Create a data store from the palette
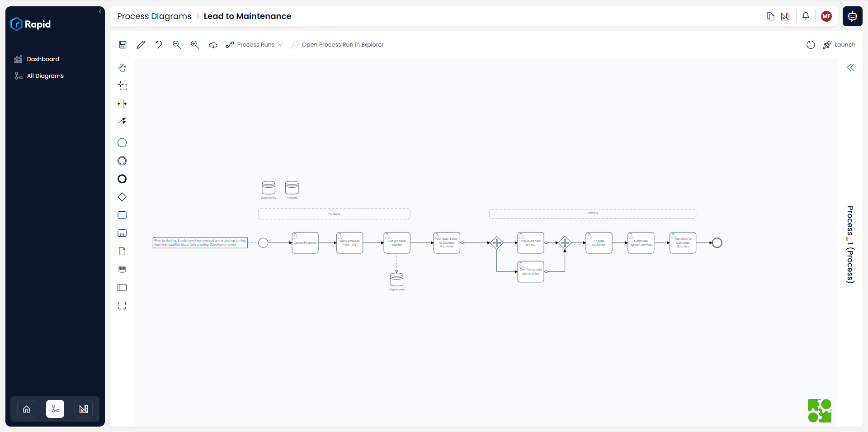This screenshot has height=432, width=868. click(122, 270)
